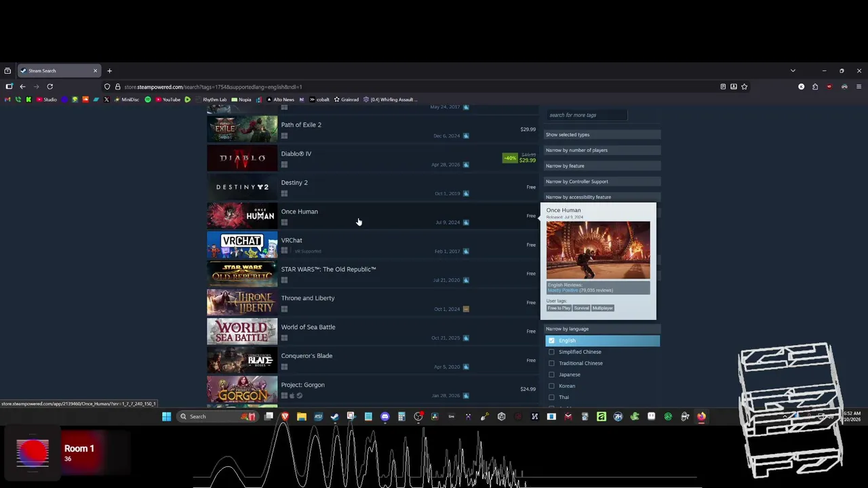The width and height of the screenshot is (868, 488).
Task: Open the Task View taskbar icon
Action: [269, 416]
